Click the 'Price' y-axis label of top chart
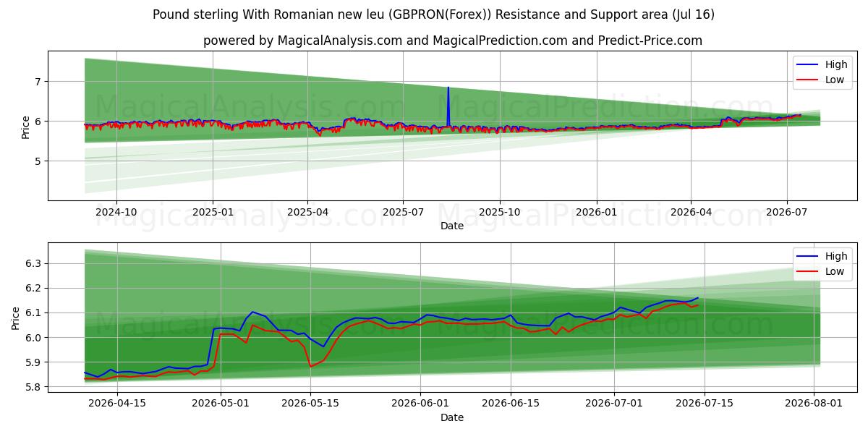868x434 pixels. (26, 125)
